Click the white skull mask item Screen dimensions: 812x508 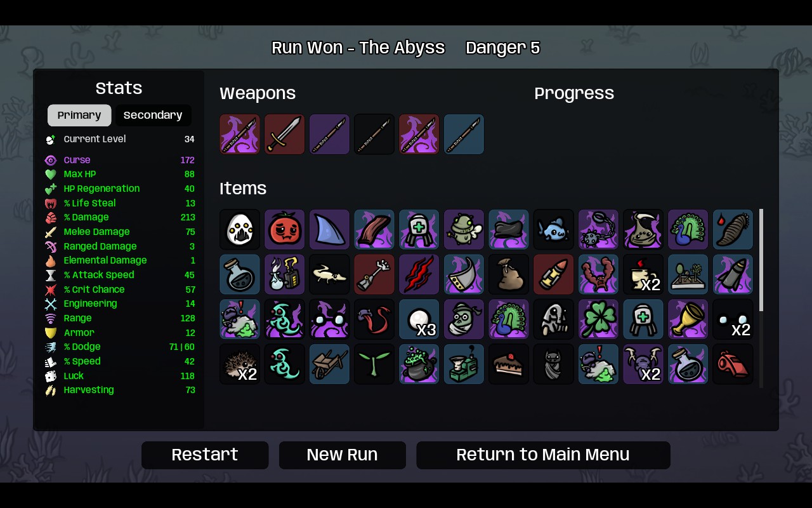pos(240,229)
